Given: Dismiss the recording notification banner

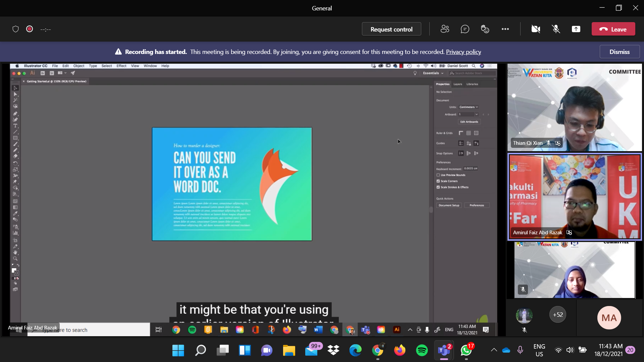Looking at the screenshot, I should click(619, 52).
